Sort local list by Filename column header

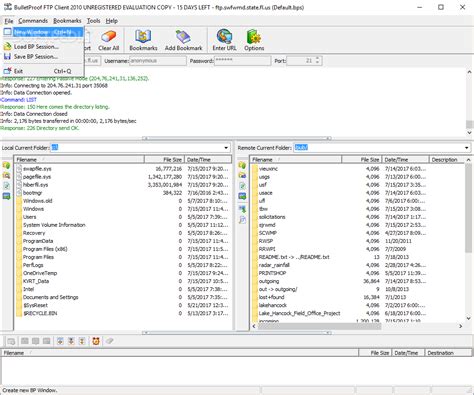coord(79,160)
